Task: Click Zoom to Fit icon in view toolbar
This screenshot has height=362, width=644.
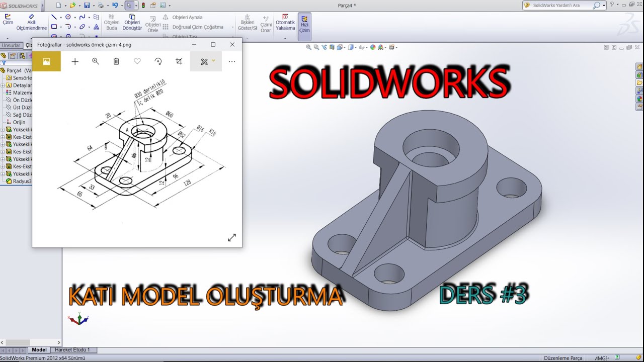Action: [x=309, y=47]
